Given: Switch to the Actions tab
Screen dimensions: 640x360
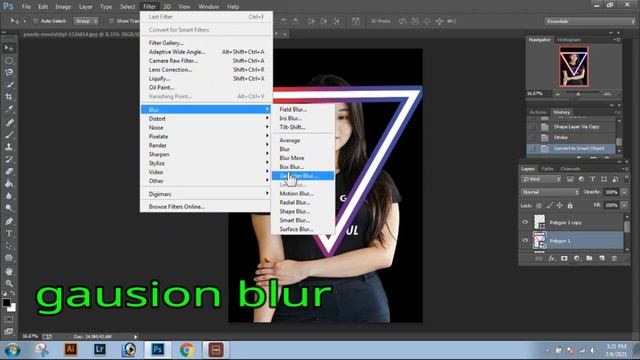Looking at the screenshot, I should pyautogui.click(x=538, y=112).
